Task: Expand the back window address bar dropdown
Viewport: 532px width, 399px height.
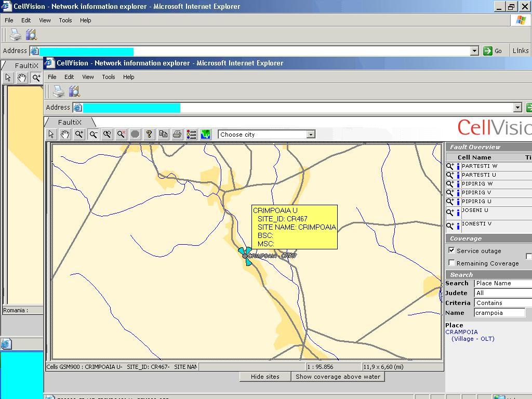Action: [x=475, y=51]
